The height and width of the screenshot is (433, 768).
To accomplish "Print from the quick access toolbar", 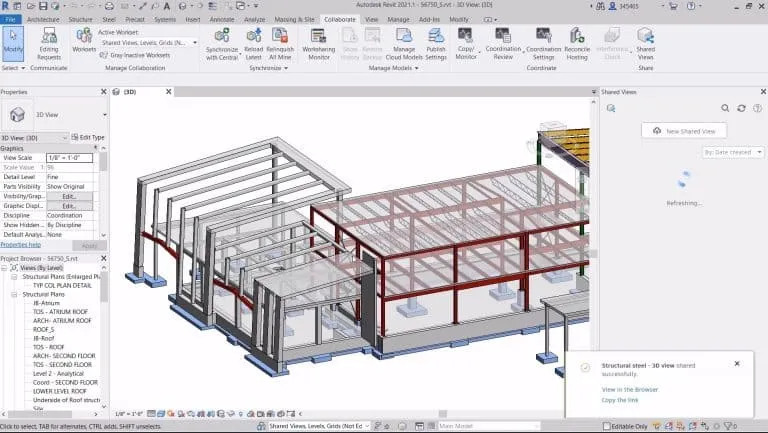I will tap(109, 6).
